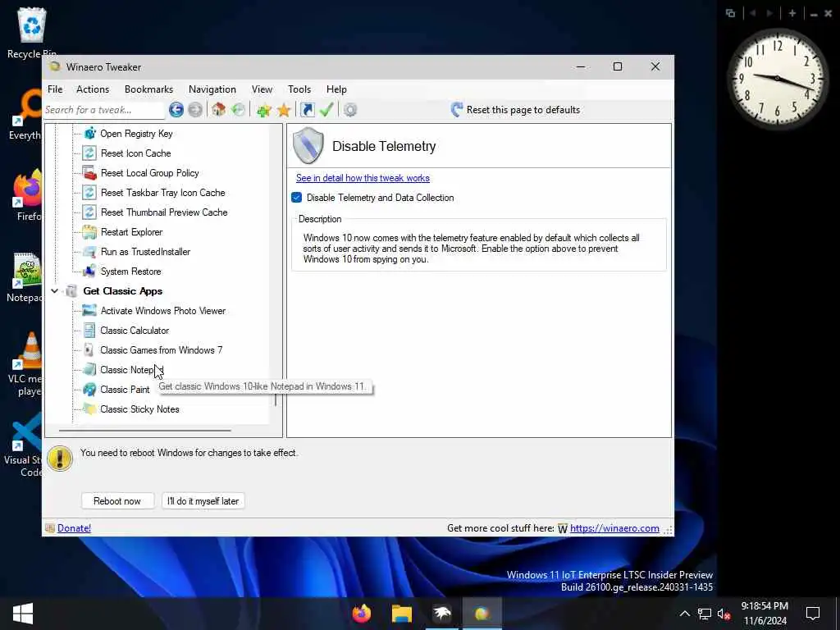
Task: Click the Classic Paint palette icon
Action: pos(89,390)
